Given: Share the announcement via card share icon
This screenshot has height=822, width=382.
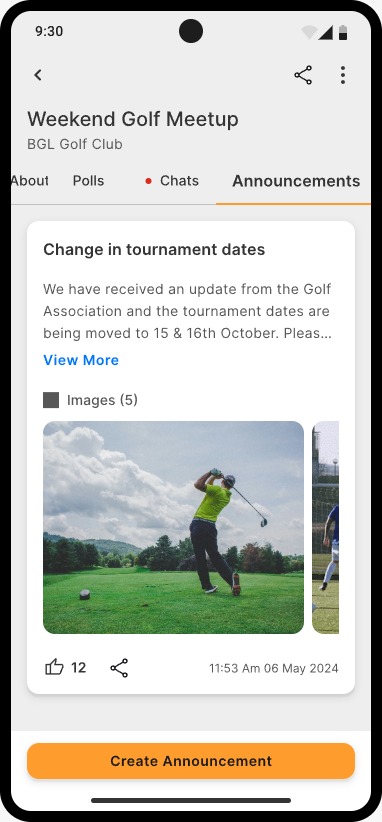Looking at the screenshot, I should point(119,668).
